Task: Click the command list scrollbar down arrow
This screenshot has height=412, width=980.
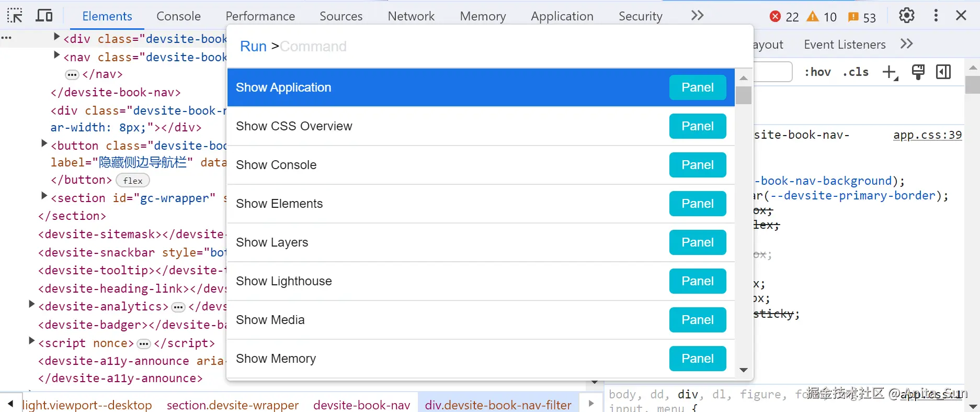Action: click(x=744, y=370)
